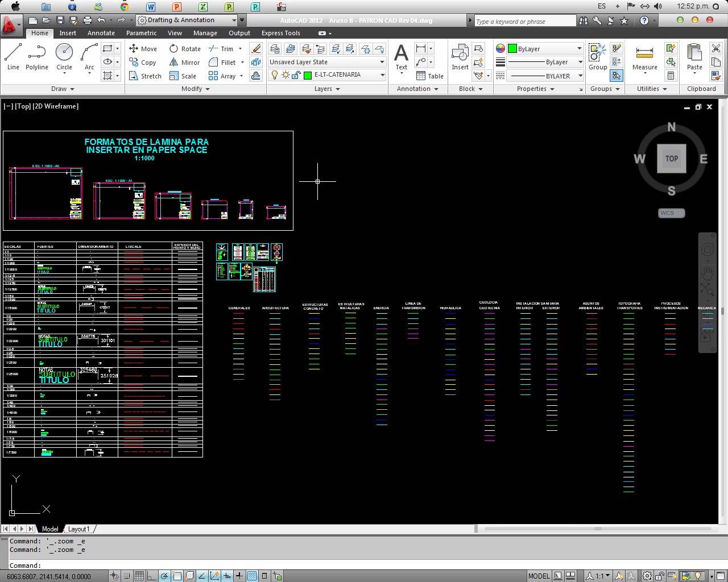Open the BYLAYER lineweight dropdown
Screen dimensions: 728x582
545,76
